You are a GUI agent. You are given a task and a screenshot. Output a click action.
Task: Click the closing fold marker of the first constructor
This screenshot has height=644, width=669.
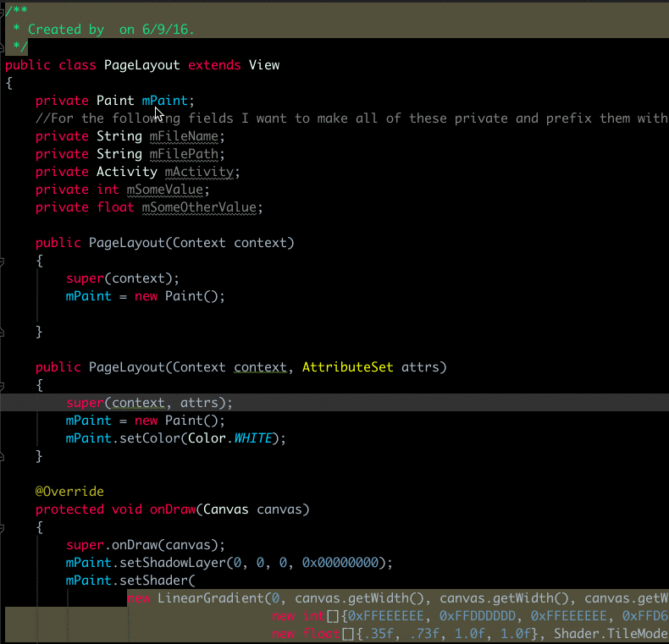coord(2,332)
